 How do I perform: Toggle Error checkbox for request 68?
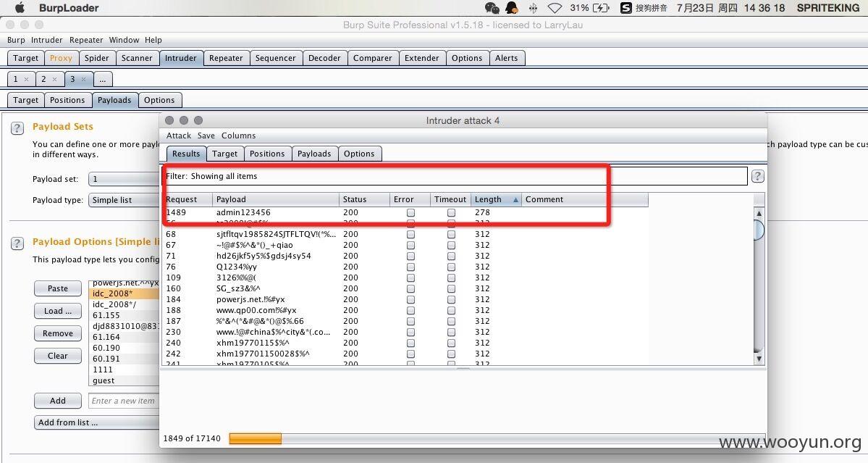point(410,234)
